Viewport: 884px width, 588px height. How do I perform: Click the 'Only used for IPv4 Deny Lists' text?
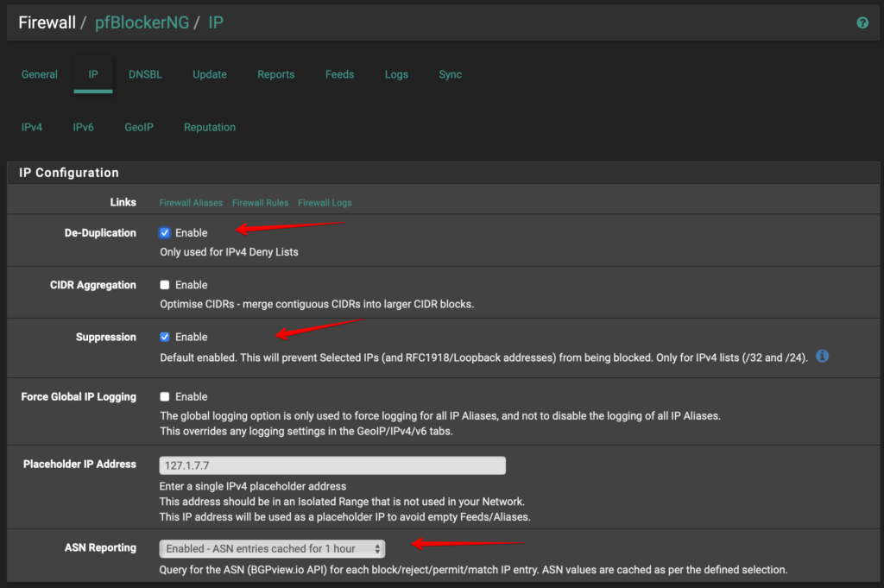(x=229, y=252)
